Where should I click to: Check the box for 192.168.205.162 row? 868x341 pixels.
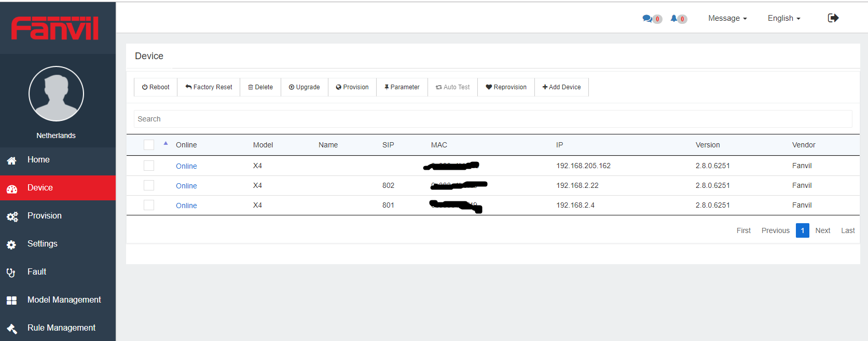[149, 166]
